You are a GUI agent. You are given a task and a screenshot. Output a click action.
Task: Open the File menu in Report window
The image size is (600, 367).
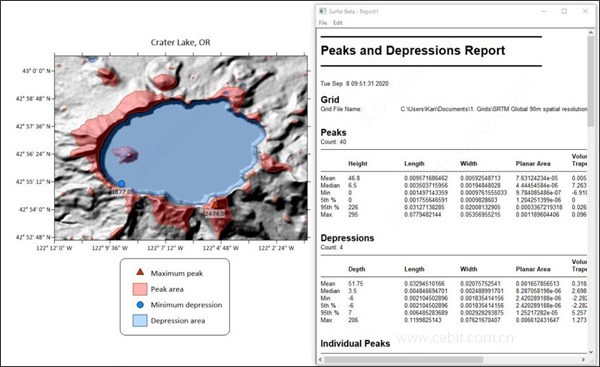[323, 23]
